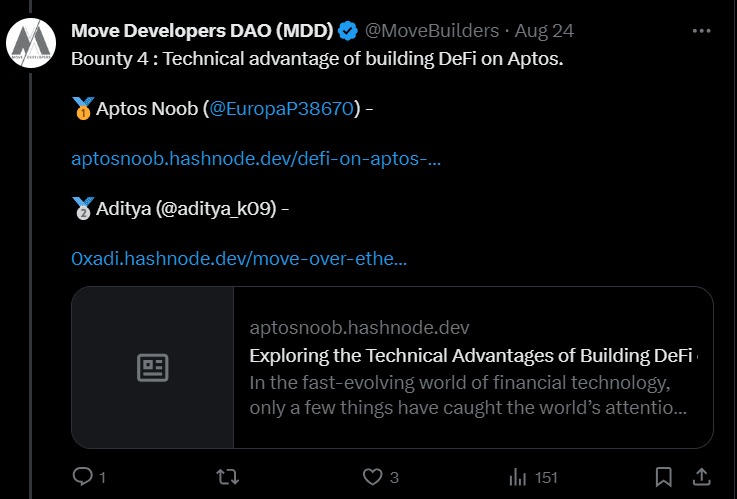This screenshot has height=499, width=737.
Task: Open view analytics bar chart icon
Action: (x=517, y=476)
